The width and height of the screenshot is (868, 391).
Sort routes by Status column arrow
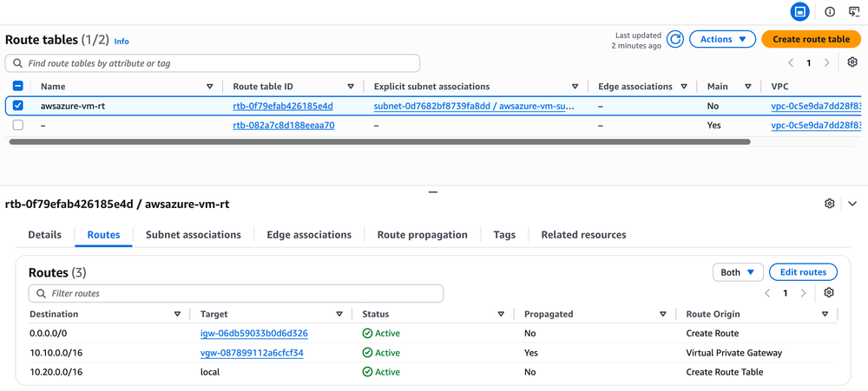501,314
